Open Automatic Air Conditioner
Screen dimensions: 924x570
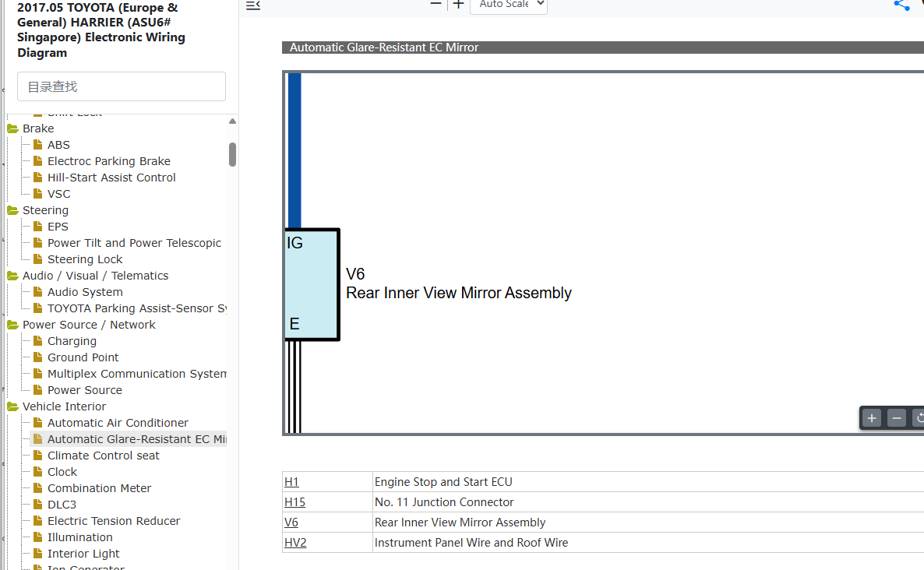point(118,423)
